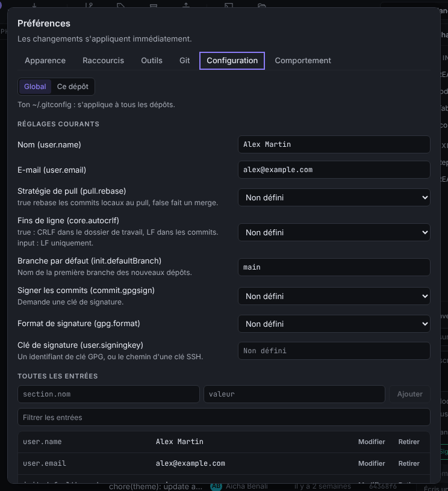Open the Fins de ligne dropdown
The image size is (448, 491).
(x=334, y=232)
